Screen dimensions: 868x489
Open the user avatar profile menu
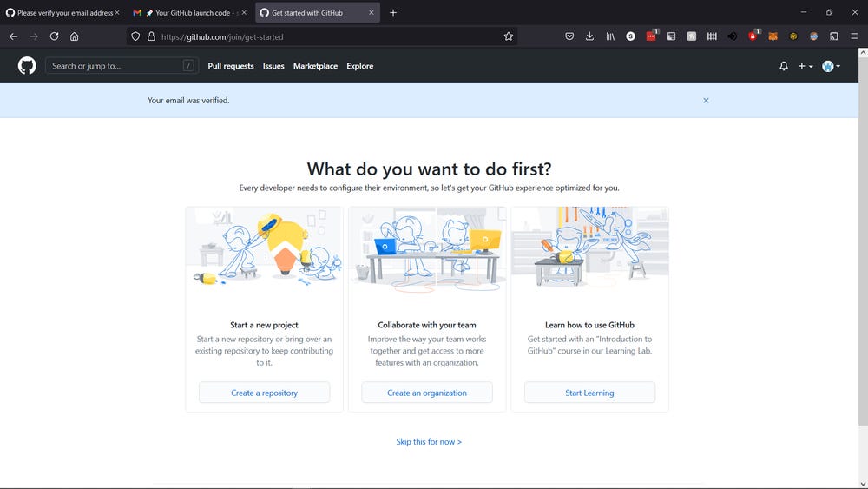[x=831, y=66]
